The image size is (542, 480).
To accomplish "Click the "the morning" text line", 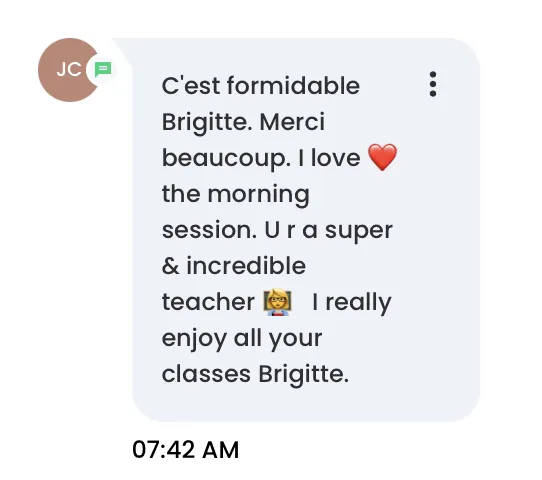I will click(235, 194).
